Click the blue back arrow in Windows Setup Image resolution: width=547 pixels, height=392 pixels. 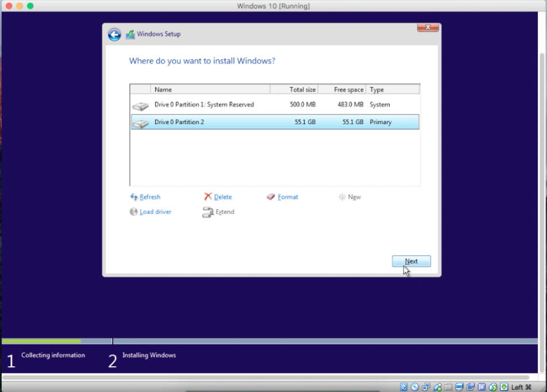click(114, 34)
